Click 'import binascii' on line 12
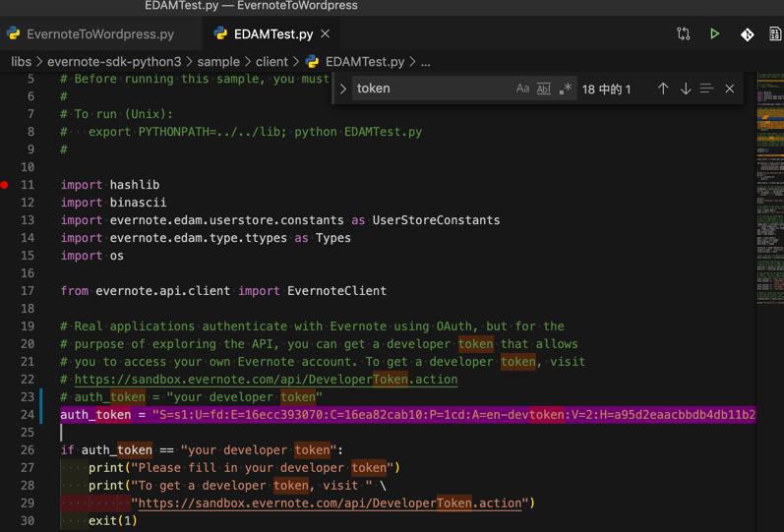Viewport: 784px width, 532px height. point(113,203)
